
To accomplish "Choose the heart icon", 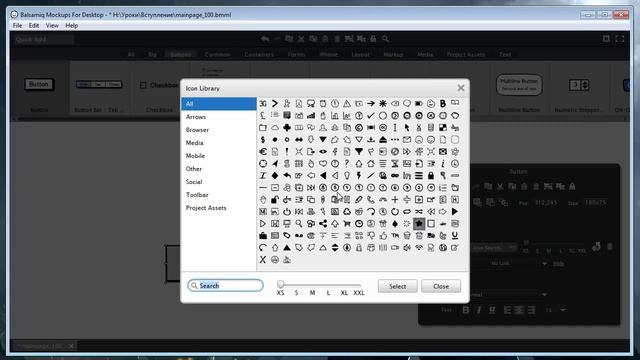I will tap(323, 164).
